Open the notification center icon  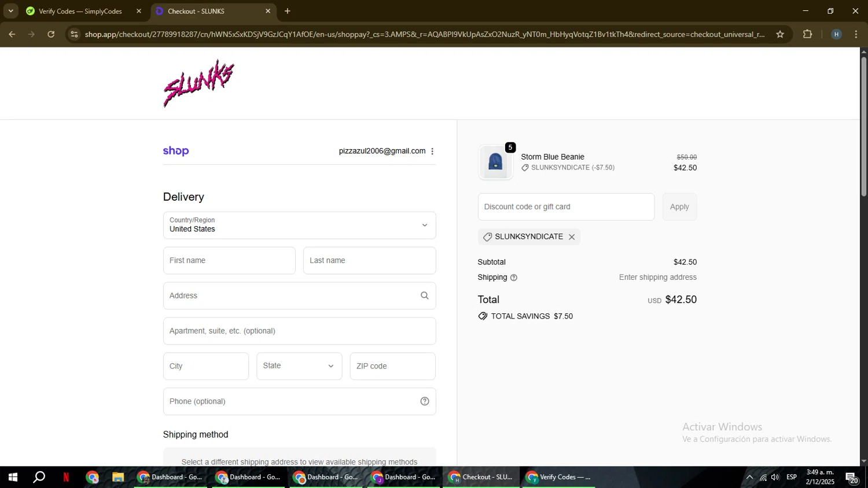pos(852,477)
